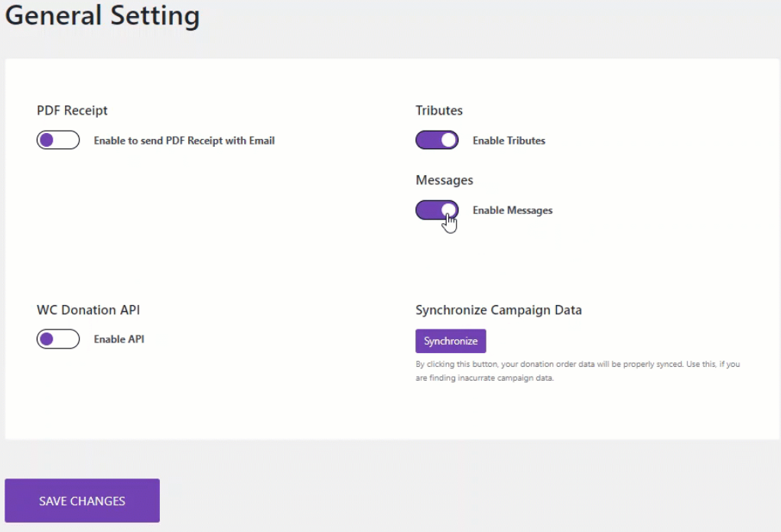
Task: Select the 'Synchronize Campaign Data' heading
Action: coord(499,310)
